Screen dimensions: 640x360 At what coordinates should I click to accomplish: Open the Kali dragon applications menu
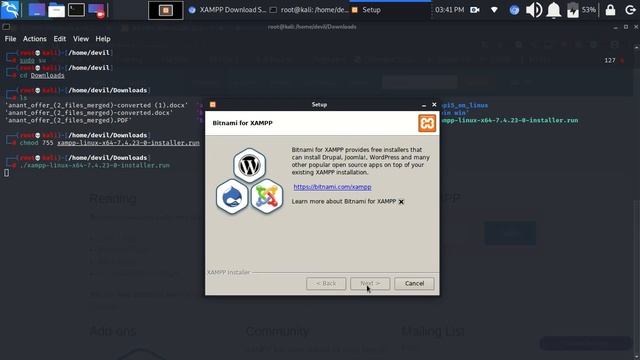[x=10, y=10]
